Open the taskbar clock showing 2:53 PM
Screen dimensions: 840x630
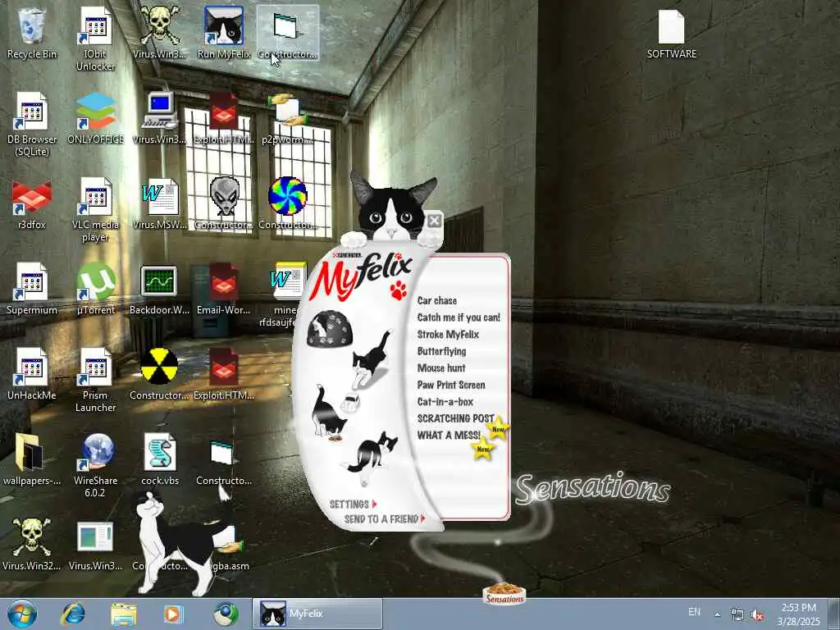pyautogui.click(x=799, y=614)
